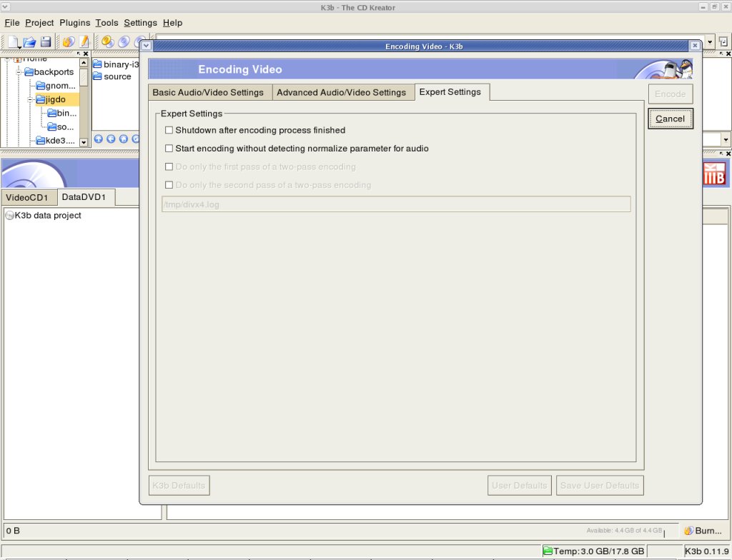Collapse the backports folder in tree
Image resolution: width=732 pixels, height=560 pixels.
click(x=20, y=72)
